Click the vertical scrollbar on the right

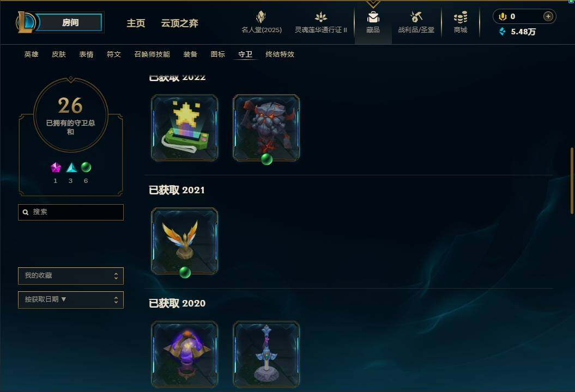click(x=572, y=181)
